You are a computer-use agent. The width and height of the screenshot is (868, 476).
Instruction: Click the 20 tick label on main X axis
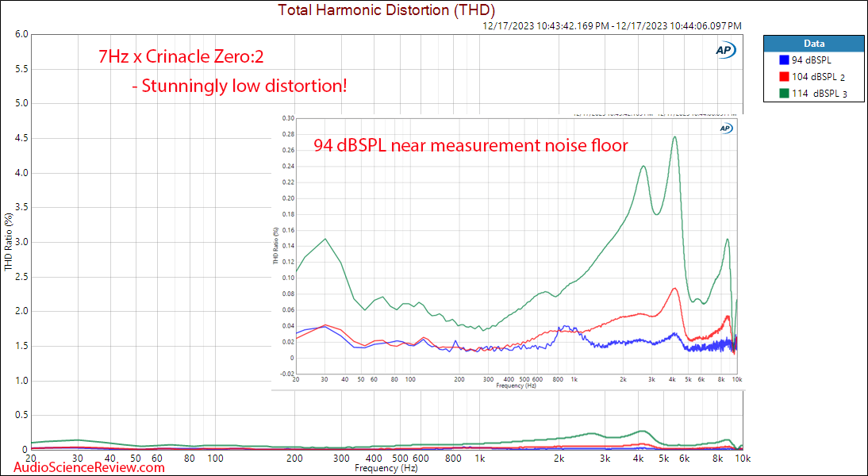32,459
